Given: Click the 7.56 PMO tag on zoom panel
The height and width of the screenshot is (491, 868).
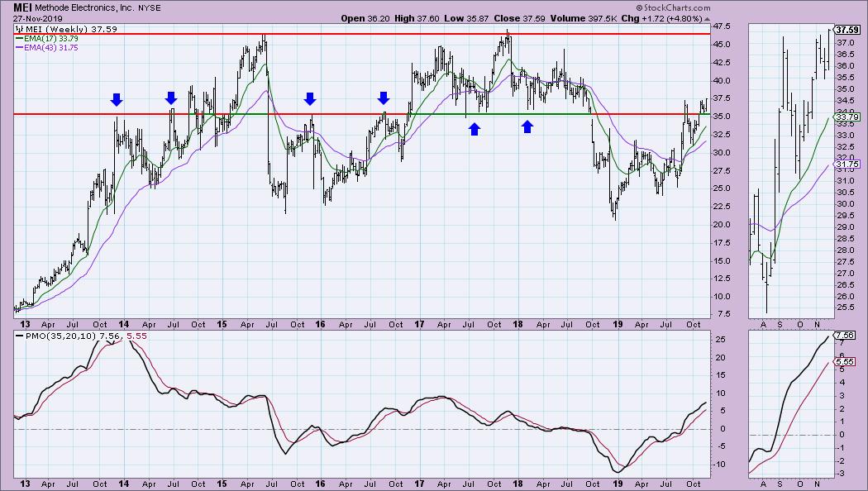Looking at the screenshot, I should tap(845, 336).
